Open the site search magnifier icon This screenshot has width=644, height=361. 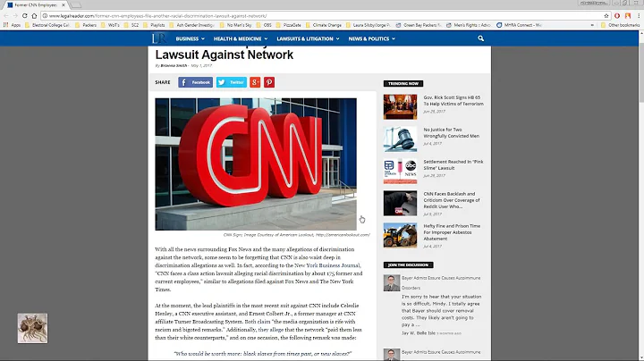480,38
